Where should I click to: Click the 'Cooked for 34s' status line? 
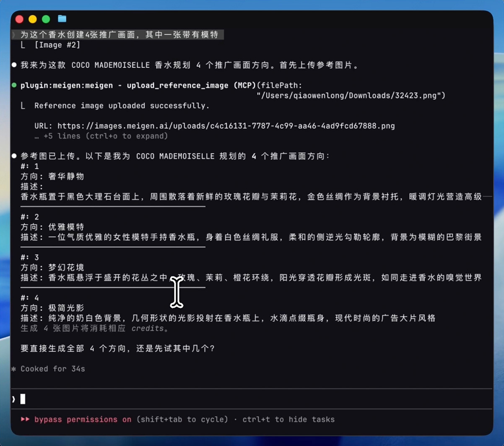tap(52, 369)
